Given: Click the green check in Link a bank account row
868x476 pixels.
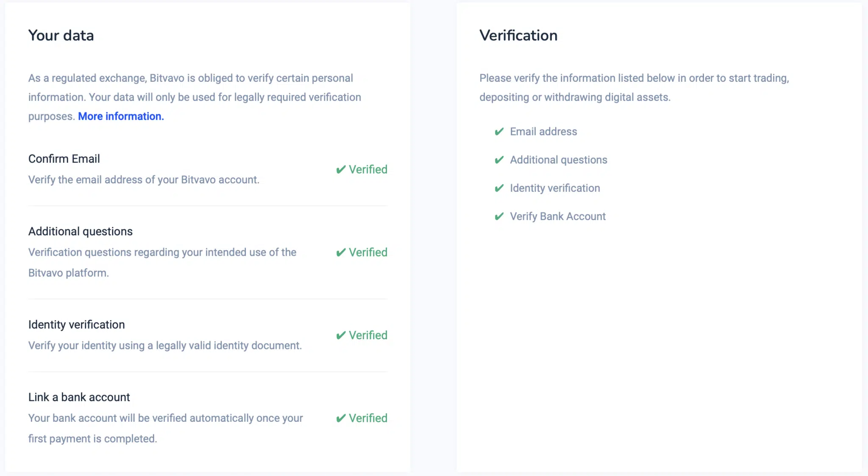Looking at the screenshot, I should coord(341,419).
